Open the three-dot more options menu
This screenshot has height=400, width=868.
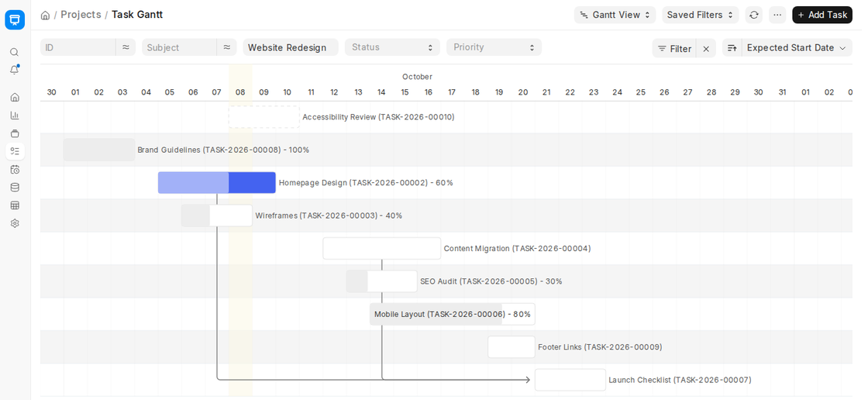click(777, 15)
